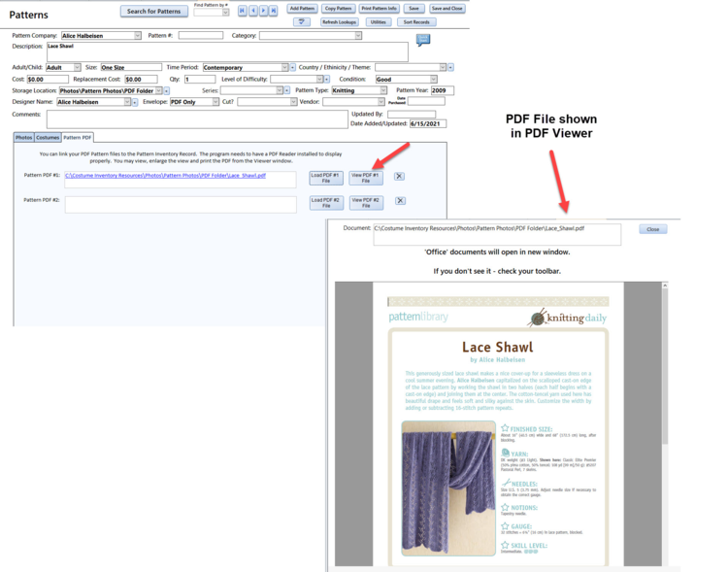
Task: Click the filter icon button below navigation arrows
Action: point(303,22)
